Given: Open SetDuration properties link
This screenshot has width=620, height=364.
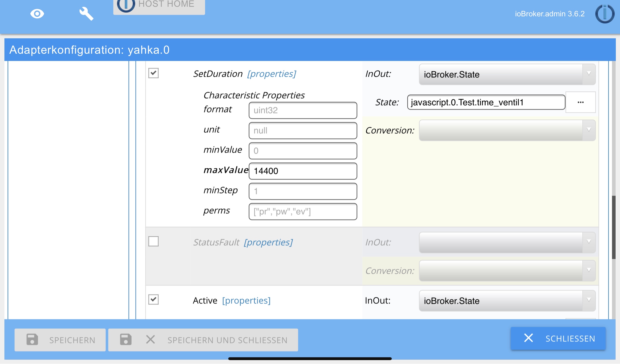Looking at the screenshot, I should pyautogui.click(x=272, y=74).
